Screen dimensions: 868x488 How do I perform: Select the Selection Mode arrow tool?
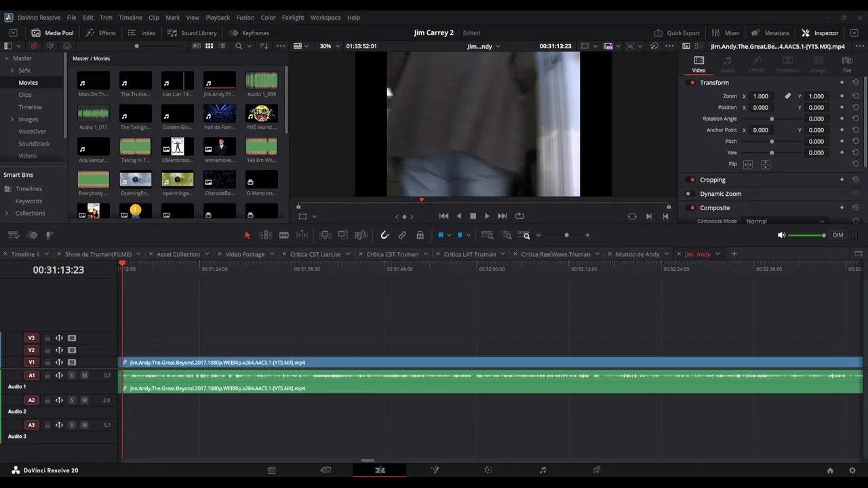click(x=247, y=235)
